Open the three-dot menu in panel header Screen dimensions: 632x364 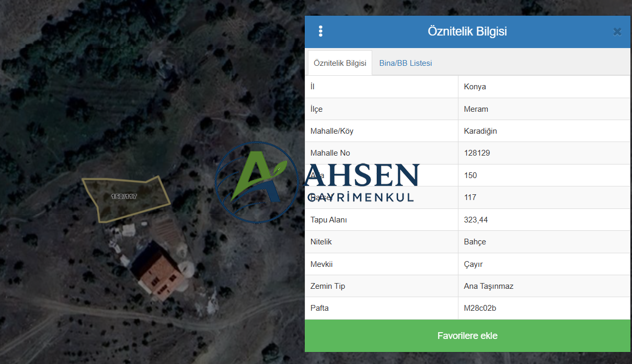[x=320, y=31]
